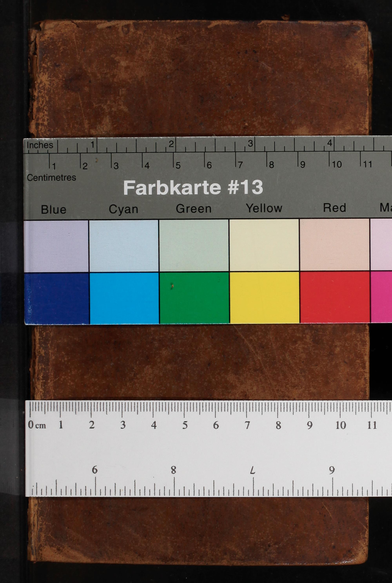Screen dimensions: 392x583
Task: Click the 'Yellow' column label
Action: point(264,208)
